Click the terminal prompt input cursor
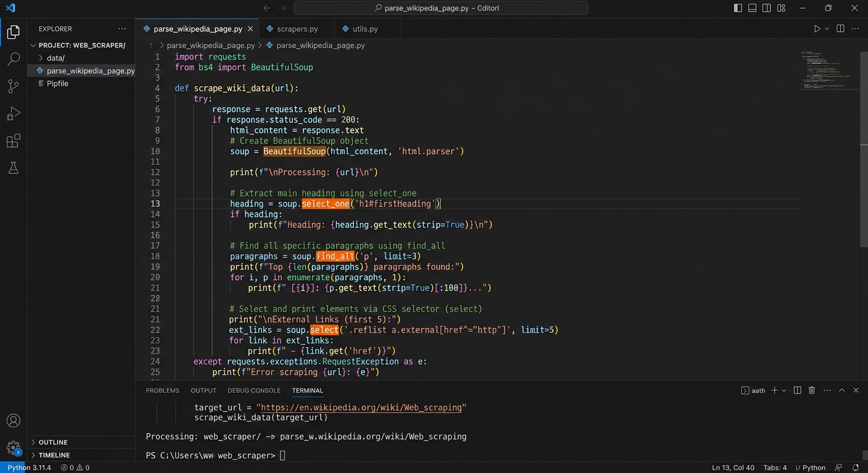This screenshot has width=868, height=473. pos(282,455)
